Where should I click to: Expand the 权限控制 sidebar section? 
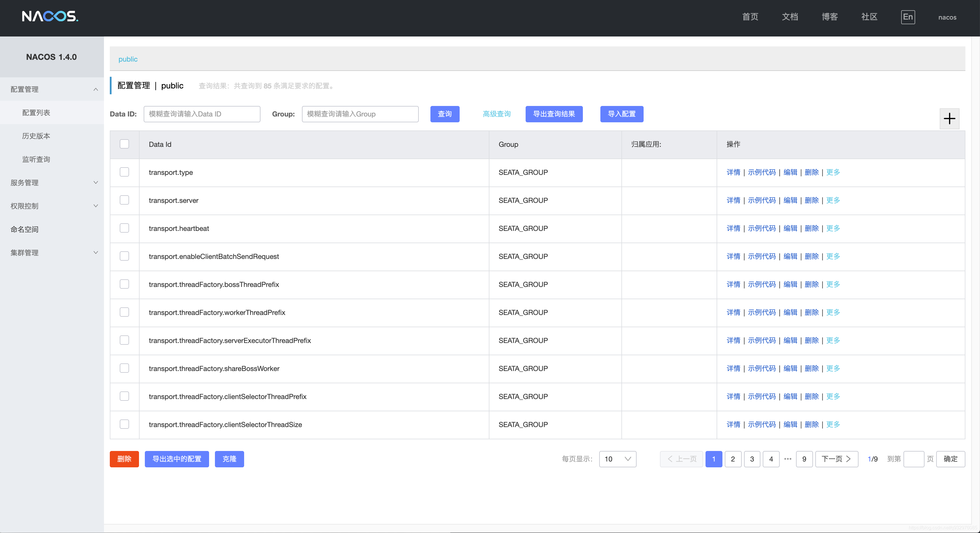[52, 206]
